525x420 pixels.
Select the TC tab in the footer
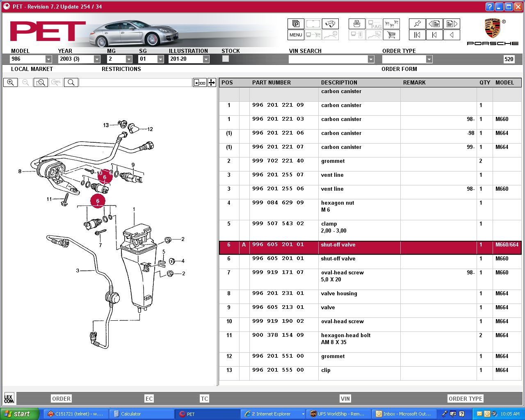point(204,399)
